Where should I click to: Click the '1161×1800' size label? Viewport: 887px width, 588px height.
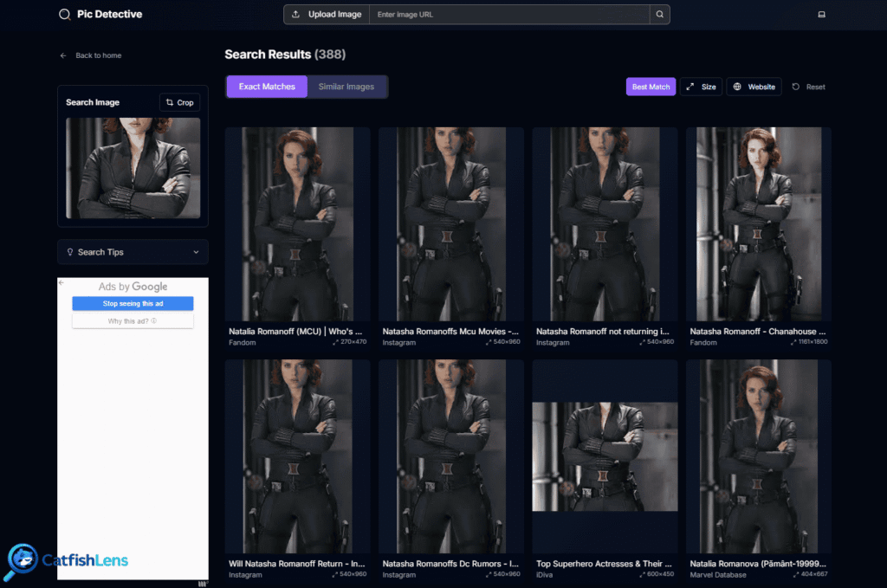(813, 341)
